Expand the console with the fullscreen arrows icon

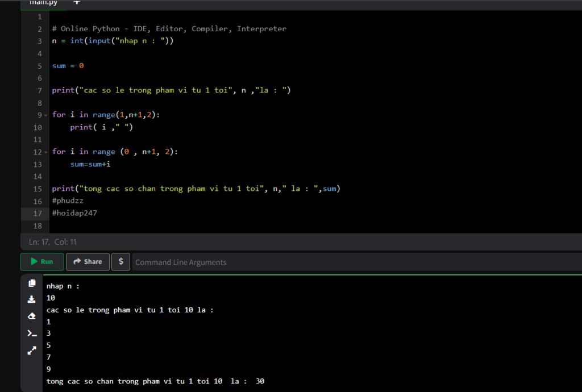coord(32,351)
